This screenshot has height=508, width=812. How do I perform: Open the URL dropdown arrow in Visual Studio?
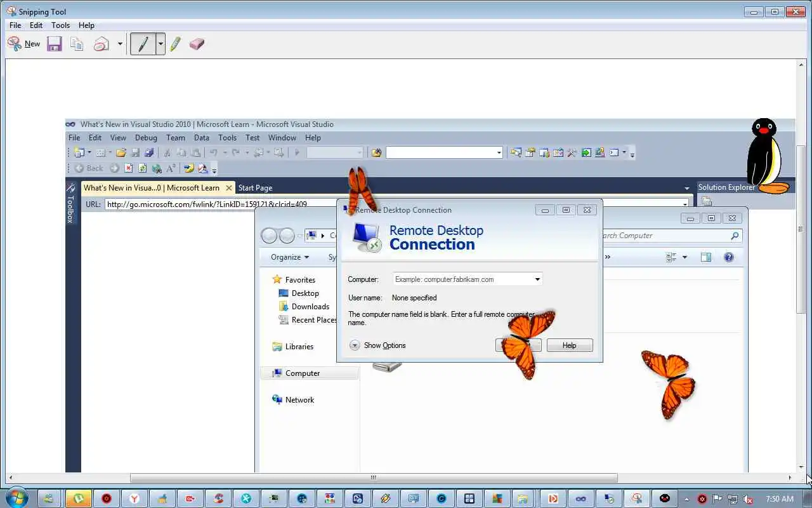click(685, 204)
